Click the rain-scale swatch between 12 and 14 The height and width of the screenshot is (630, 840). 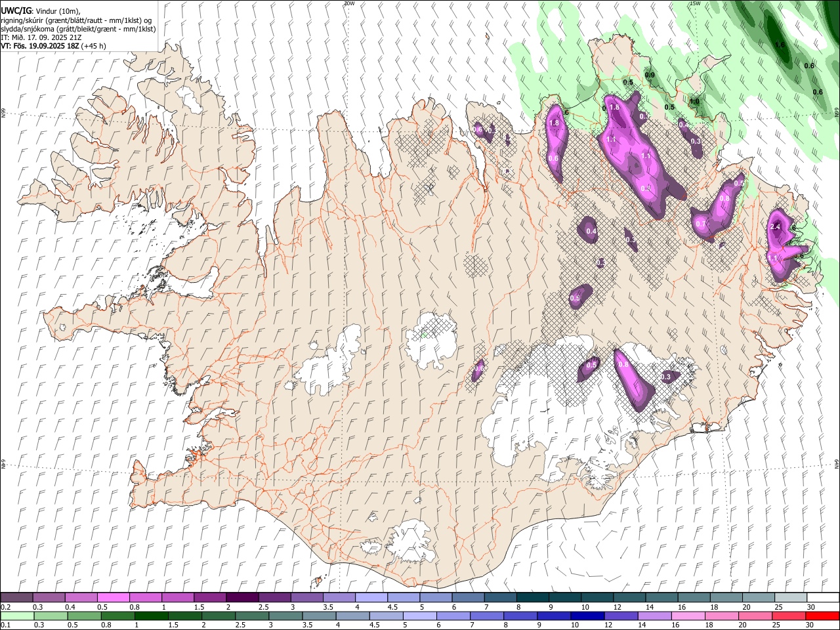[620, 616]
